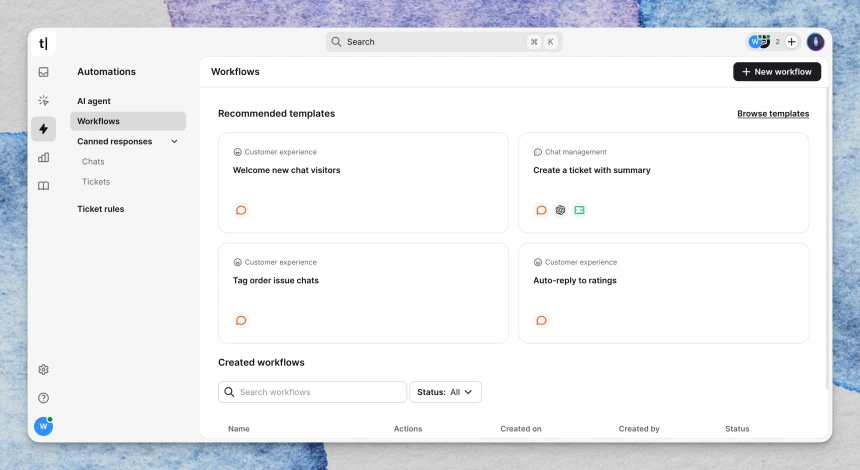Screen dimensions: 860x470
Task: Open the Reports bar chart icon
Action: 43,157
